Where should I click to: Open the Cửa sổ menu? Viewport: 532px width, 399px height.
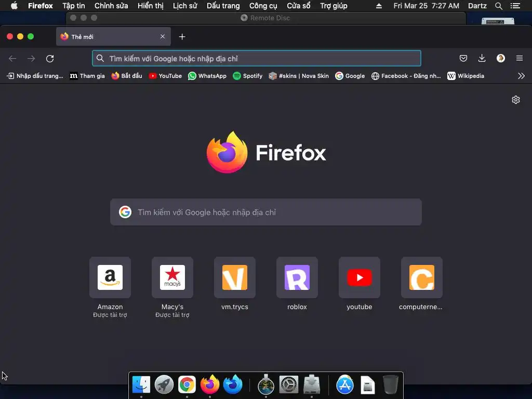click(299, 6)
